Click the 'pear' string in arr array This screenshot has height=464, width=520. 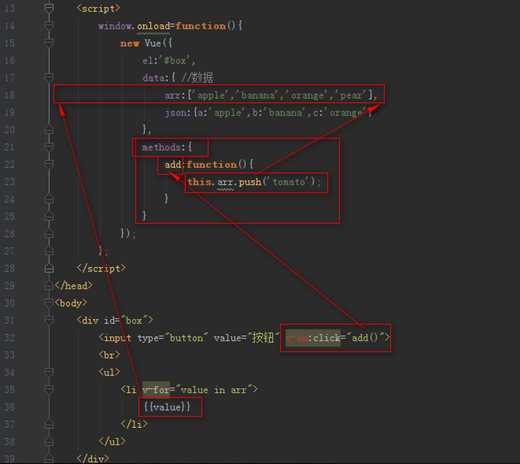[350, 95]
